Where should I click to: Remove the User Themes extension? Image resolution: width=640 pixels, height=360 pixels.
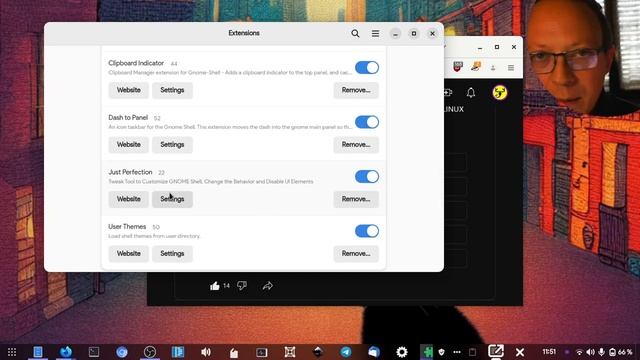tap(356, 253)
